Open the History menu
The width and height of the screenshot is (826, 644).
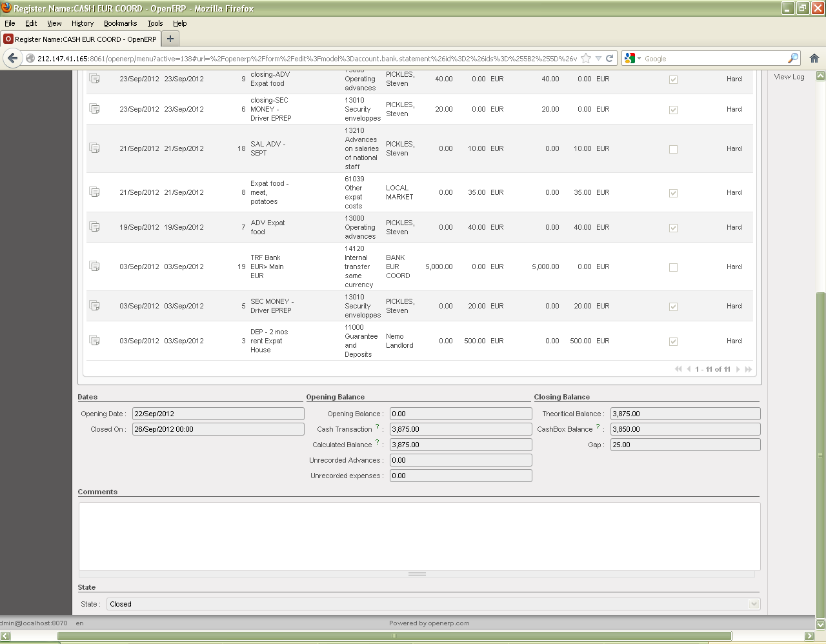tap(83, 23)
